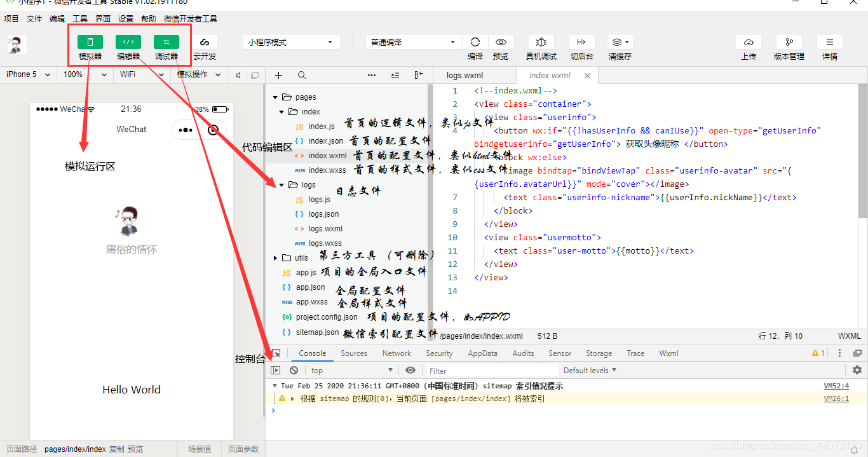Screen dimensions: 868x457
Task: Click the collapse file tree panel icon
Action: 419,75
